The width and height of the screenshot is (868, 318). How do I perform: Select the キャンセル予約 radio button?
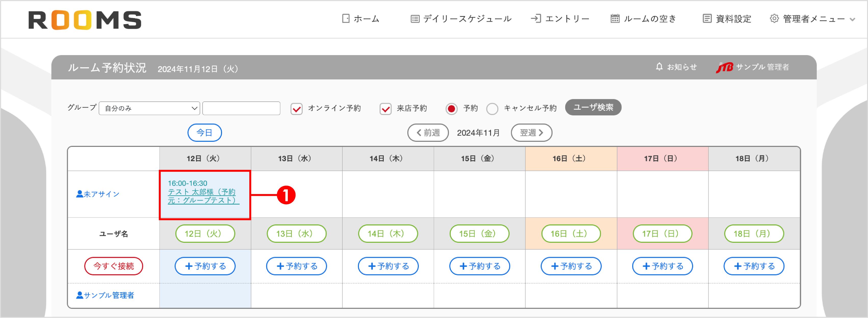click(492, 109)
